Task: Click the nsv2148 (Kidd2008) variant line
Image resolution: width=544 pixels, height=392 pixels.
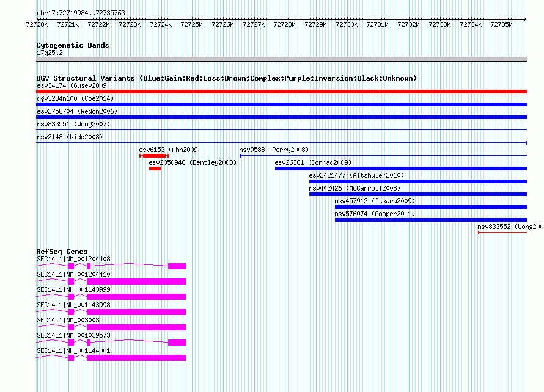Action: [281, 143]
